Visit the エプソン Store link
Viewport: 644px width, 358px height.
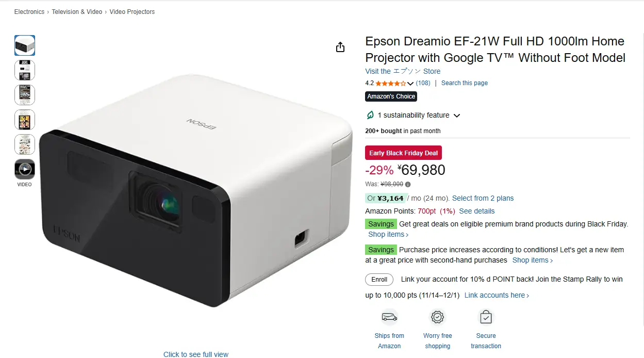403,71
